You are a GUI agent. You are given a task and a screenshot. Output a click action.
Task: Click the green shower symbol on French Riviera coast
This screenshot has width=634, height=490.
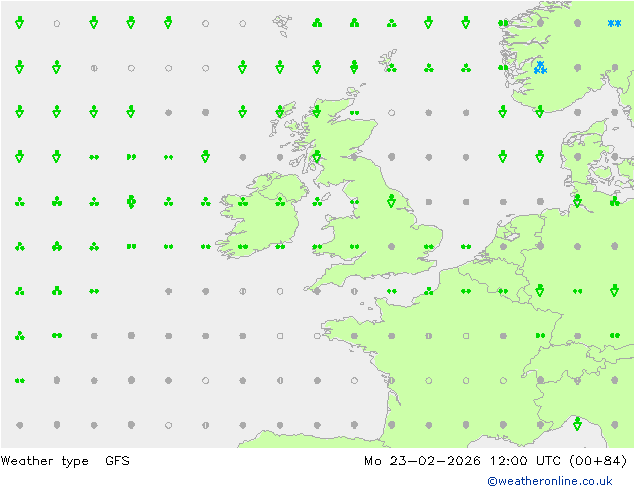click(x=577, y=424)
